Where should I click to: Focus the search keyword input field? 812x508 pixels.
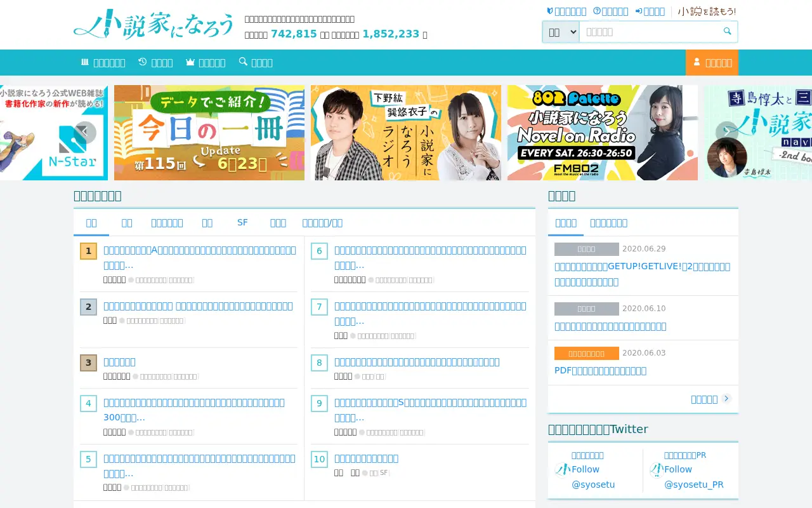(649, 32)
